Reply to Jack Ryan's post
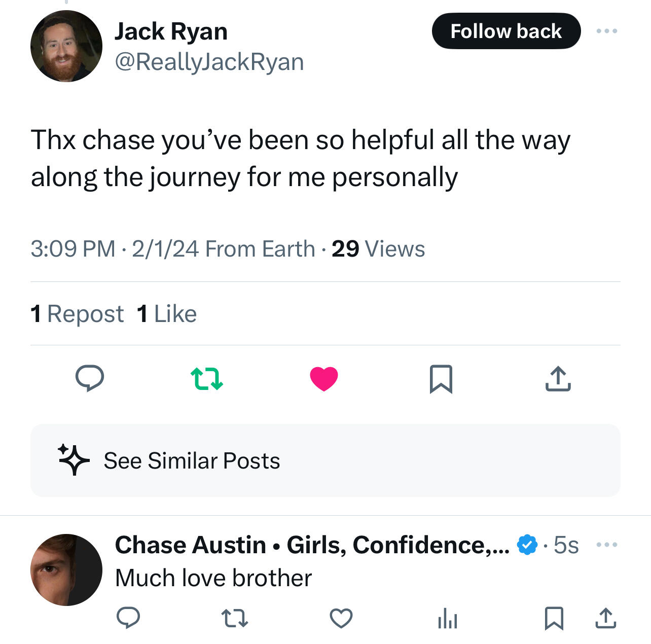The width and height of the screenshot is (651, 644). [90, 378]
